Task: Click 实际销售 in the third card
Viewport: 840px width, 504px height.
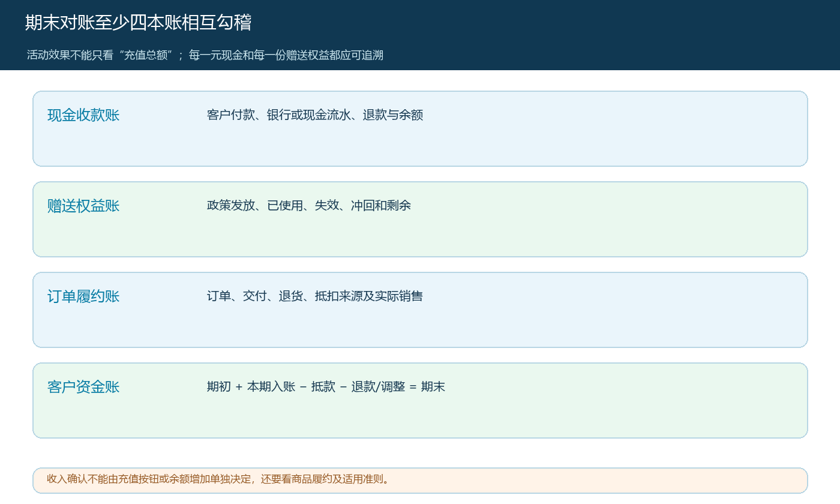Action: (x=399, y=296)
